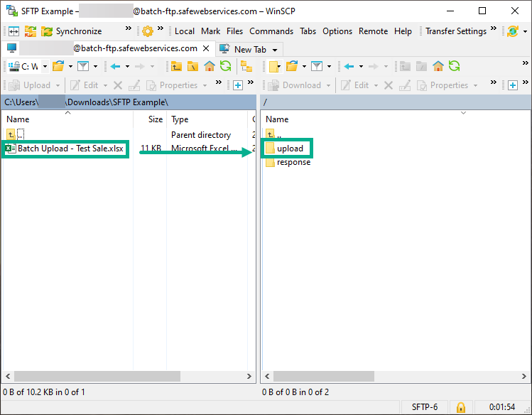
Task: Expand the local Back history dropdown
Action: pyautogui.click(x=127, y=66)
